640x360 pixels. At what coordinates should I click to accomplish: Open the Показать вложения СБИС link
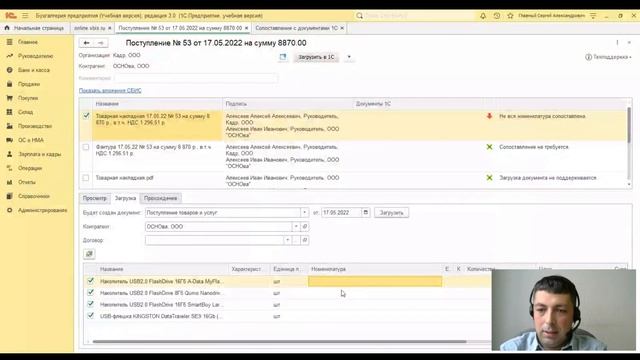(x=110, y=91)
